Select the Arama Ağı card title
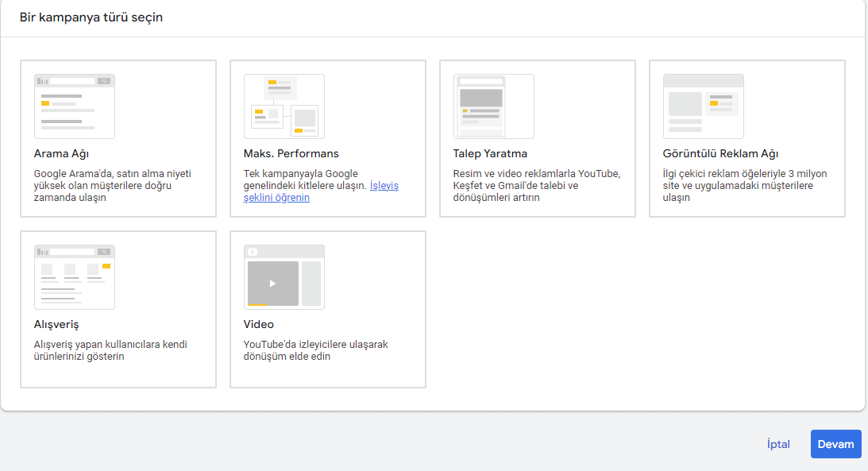 tap(67, 154)
